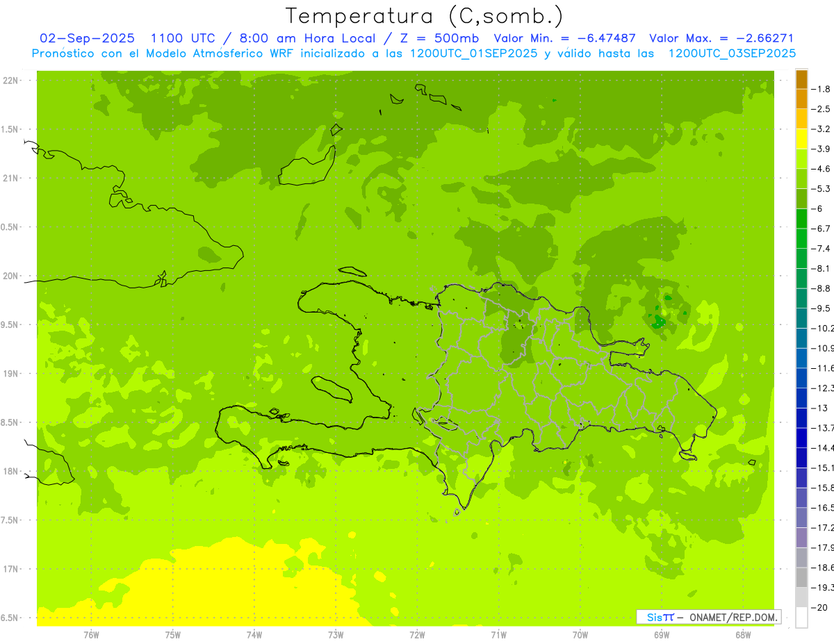This screenshot has width=834, height=644.
Task: Click the "18N" latitude label
Action: [x=10, y=472]
